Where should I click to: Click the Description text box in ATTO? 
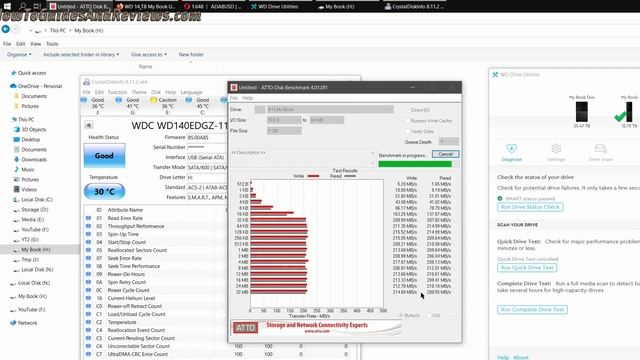(x=302, y=158)
